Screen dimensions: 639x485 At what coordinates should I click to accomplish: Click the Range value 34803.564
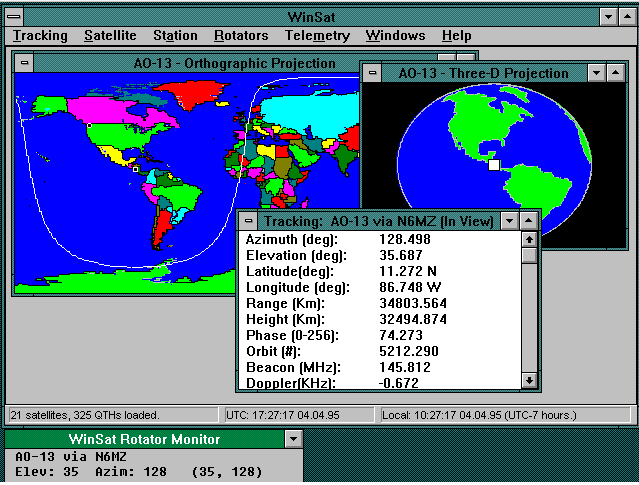coord(413,303)
